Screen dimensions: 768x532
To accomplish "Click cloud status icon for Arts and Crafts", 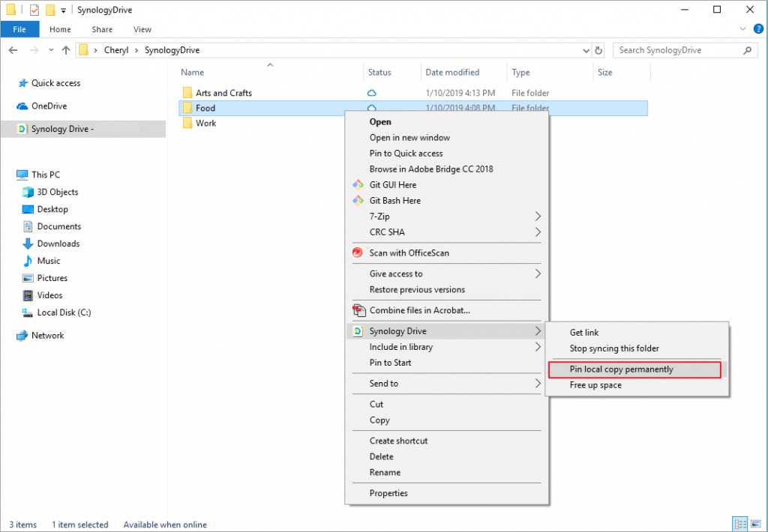I will pos(372,93).
